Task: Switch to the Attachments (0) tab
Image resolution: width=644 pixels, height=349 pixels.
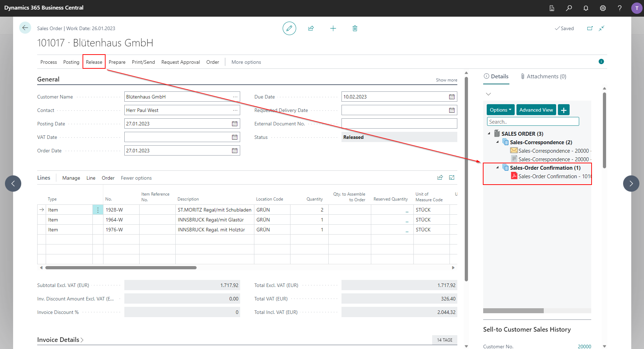Action: click(x=543, y=76)
